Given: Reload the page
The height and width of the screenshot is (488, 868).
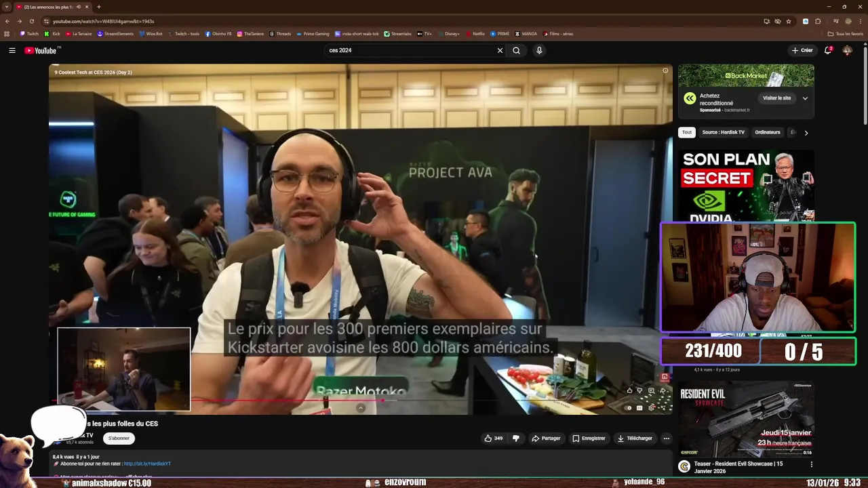Looking at the screenshot, I should tap(31, 21).
